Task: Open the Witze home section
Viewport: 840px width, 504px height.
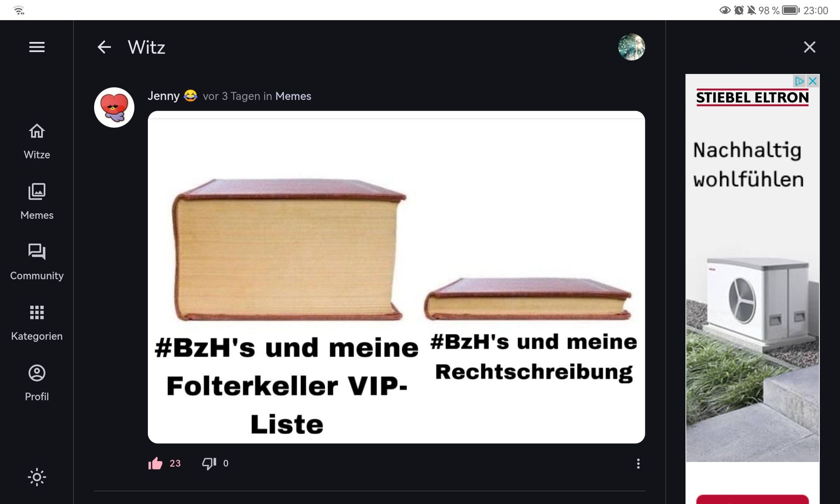Action: point(37,141)
